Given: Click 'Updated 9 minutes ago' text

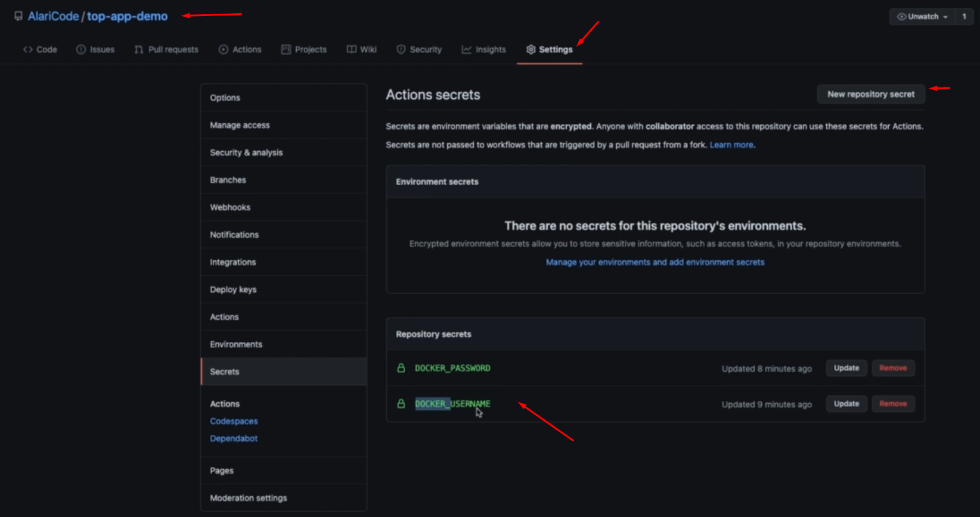Looking at the screenshot, I should click(767, 404).
